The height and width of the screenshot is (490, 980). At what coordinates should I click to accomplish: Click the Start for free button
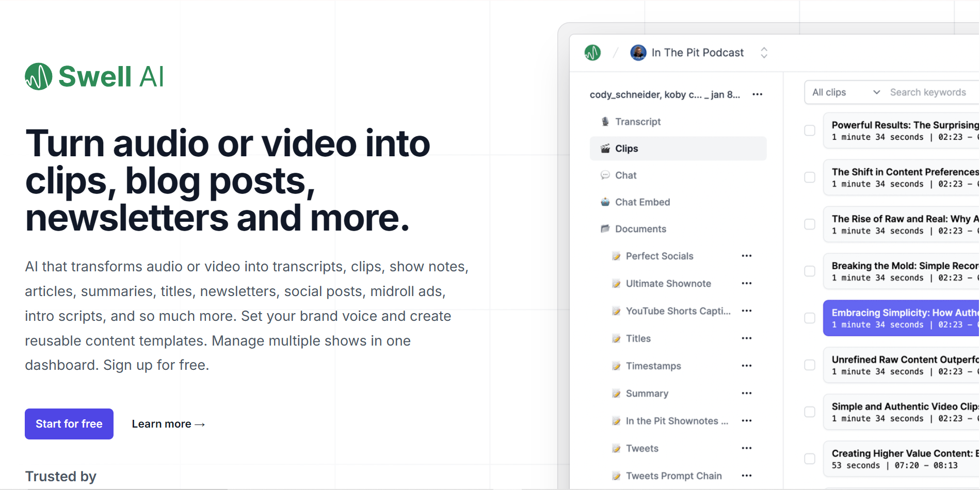[69, 424]
